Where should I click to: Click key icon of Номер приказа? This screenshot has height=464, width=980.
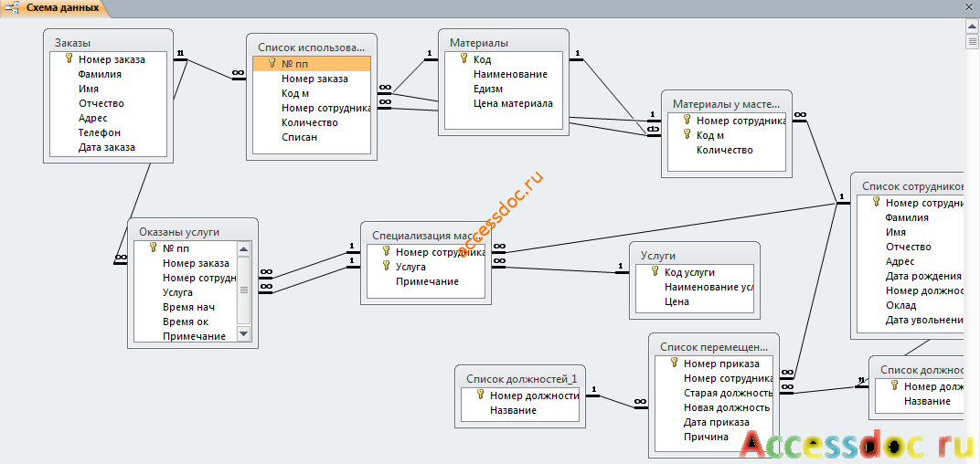674,363
